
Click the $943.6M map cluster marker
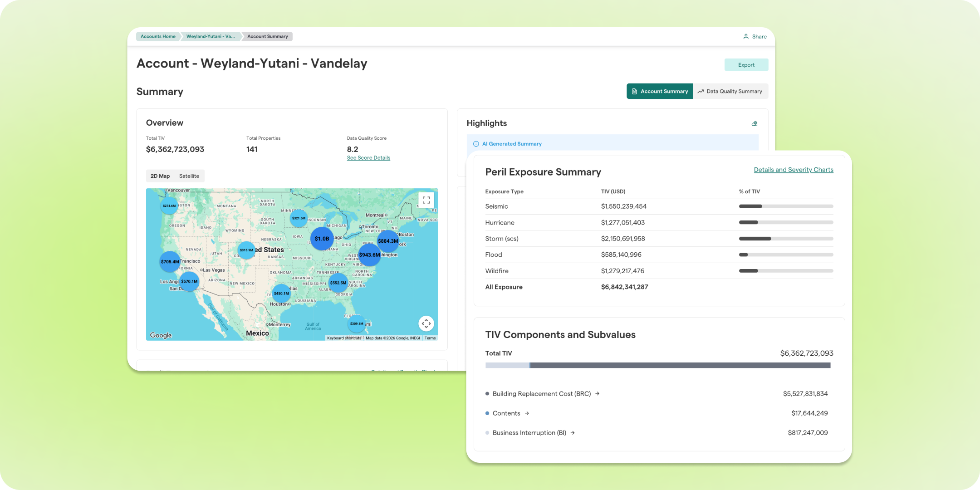click(370, 255)
